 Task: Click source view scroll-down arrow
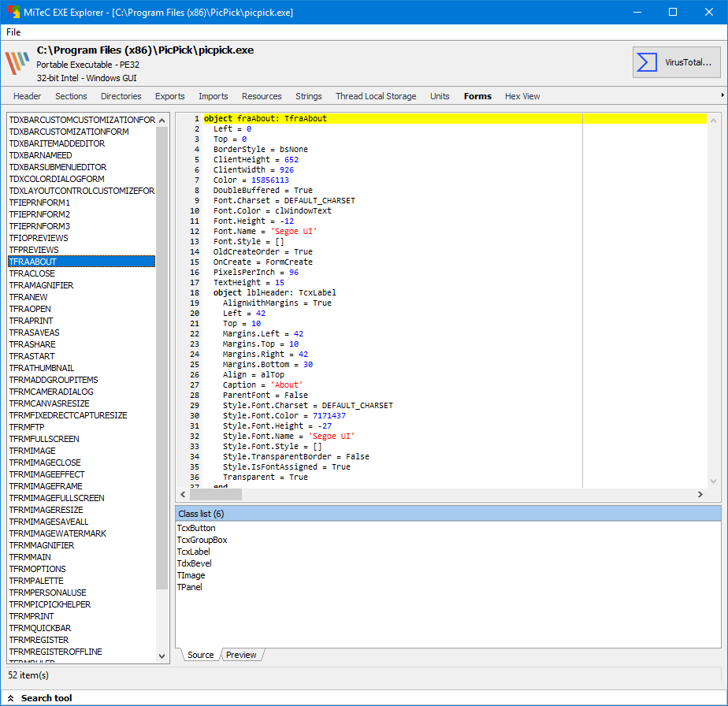pyautogui.click(x=714, y=481)
